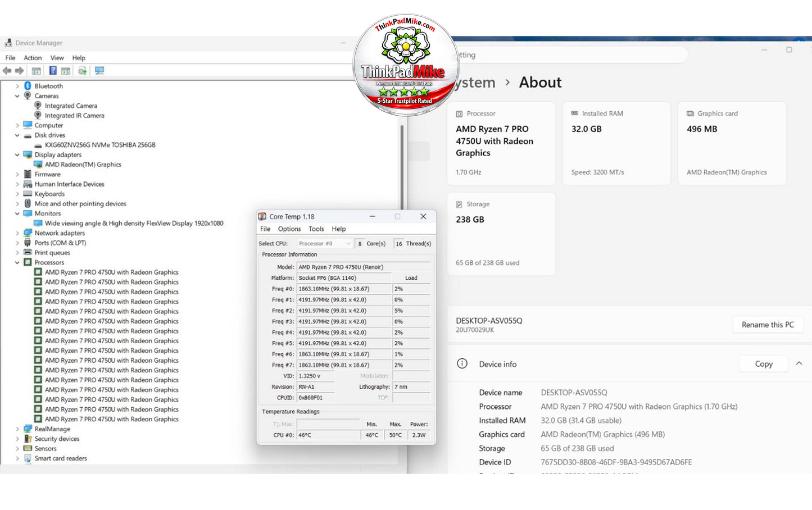Click the Processor card icon in Settings

(x=459, y=113)
